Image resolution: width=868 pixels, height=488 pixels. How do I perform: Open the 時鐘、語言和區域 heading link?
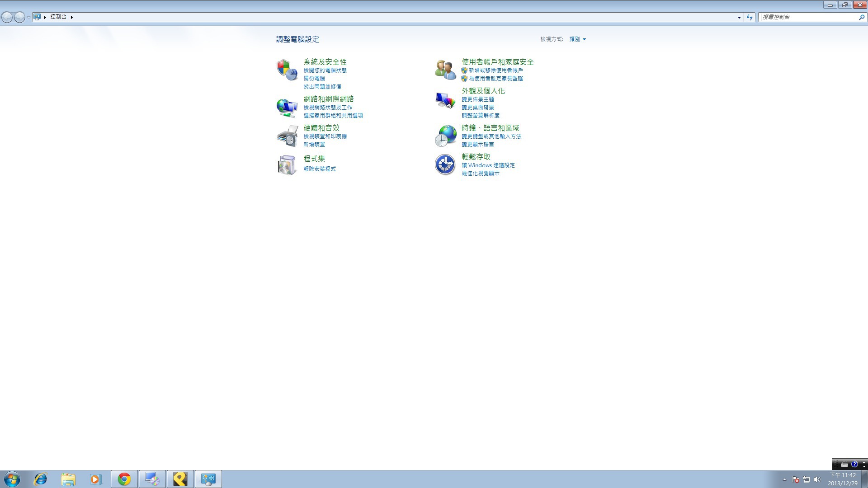pos(491,128)
